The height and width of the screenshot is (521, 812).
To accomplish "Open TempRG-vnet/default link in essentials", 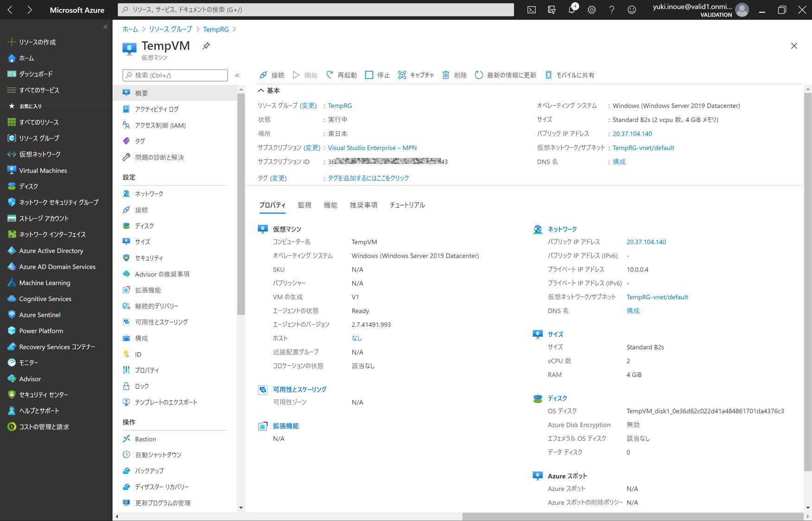I will click(x=643, y=148).
